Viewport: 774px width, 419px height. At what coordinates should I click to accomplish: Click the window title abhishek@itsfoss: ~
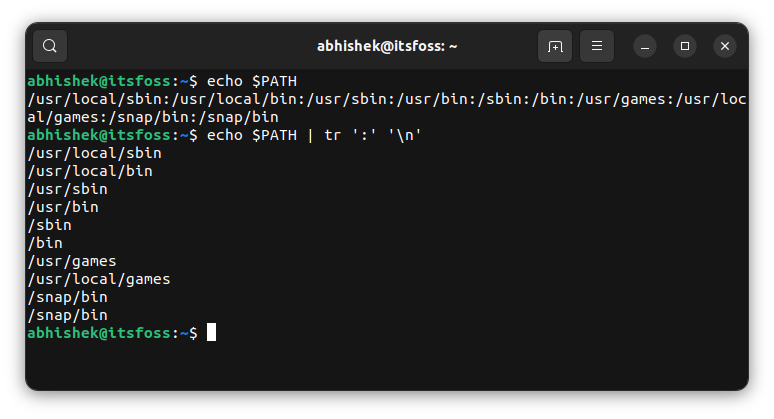pyautogui.click(x=387, y=46)
